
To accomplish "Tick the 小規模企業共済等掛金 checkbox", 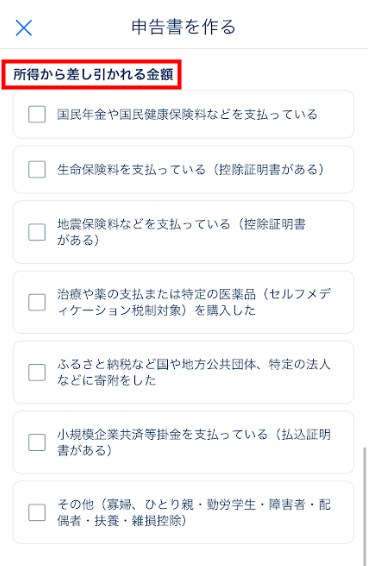I will tap(37, 442).
